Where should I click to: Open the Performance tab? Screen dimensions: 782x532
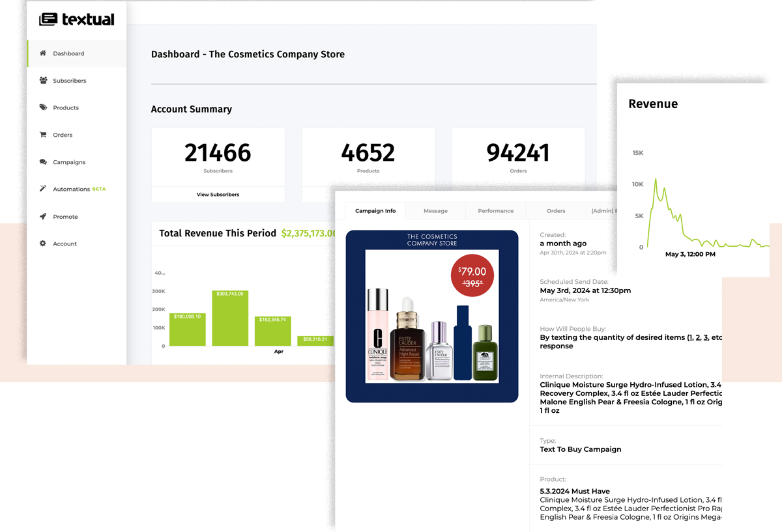coord(495,211)
